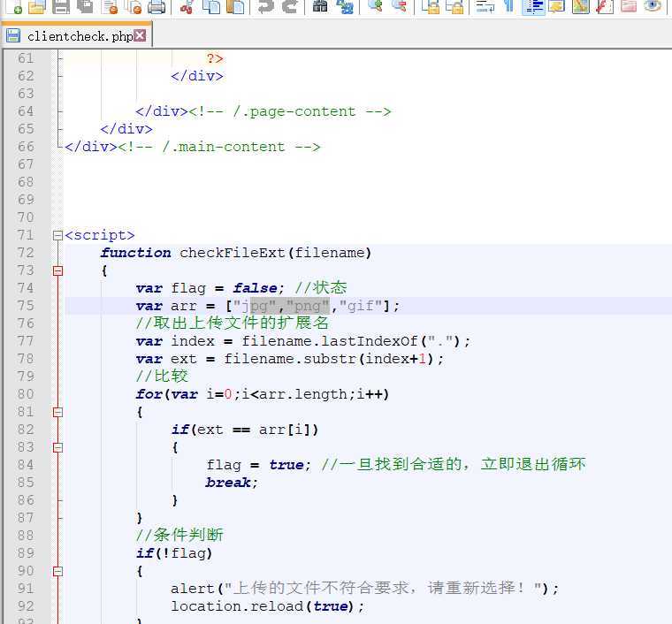Click 'location.reload' on line 92

point(237,606)
